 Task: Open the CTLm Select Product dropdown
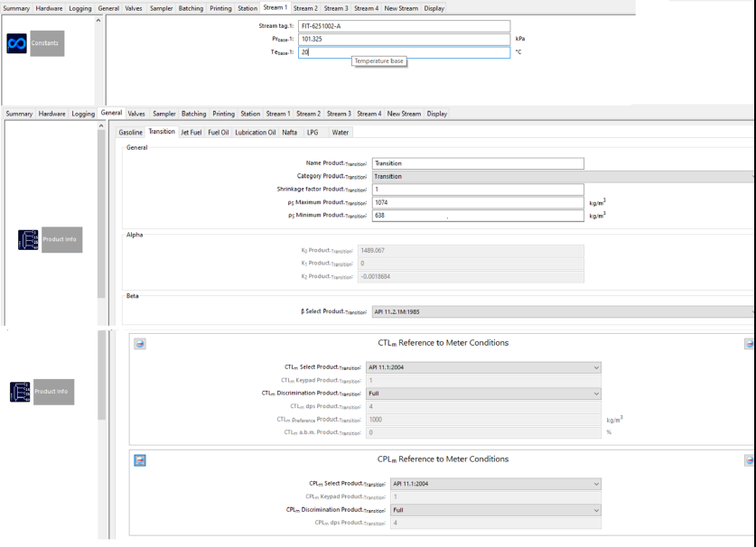click(483, 367)
